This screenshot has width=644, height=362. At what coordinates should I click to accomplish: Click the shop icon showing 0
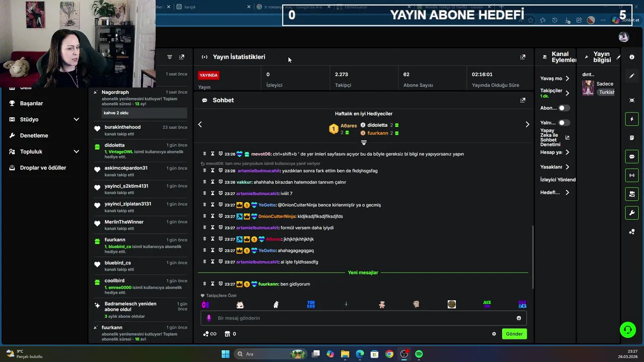tap(230, 334)
